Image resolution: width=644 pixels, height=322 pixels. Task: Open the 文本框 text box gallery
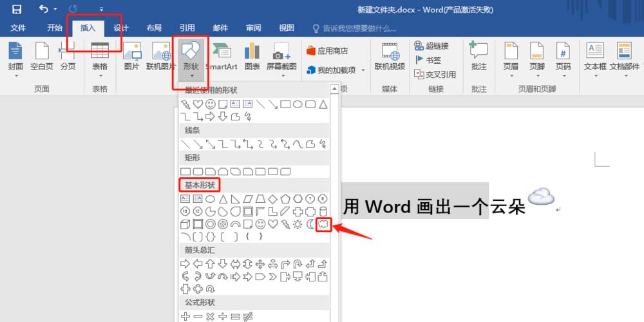click(595, 59)
